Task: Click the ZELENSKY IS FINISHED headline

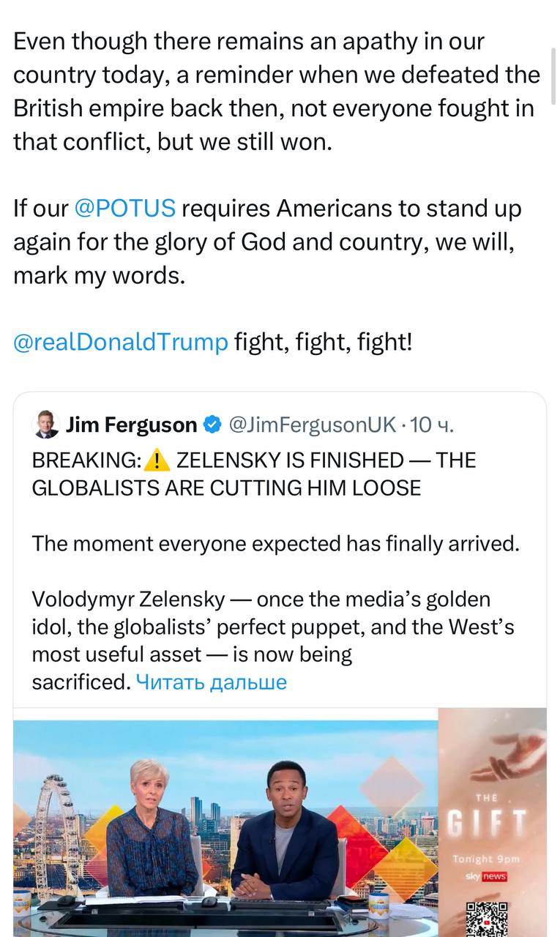Action: (x=290, y=460)
